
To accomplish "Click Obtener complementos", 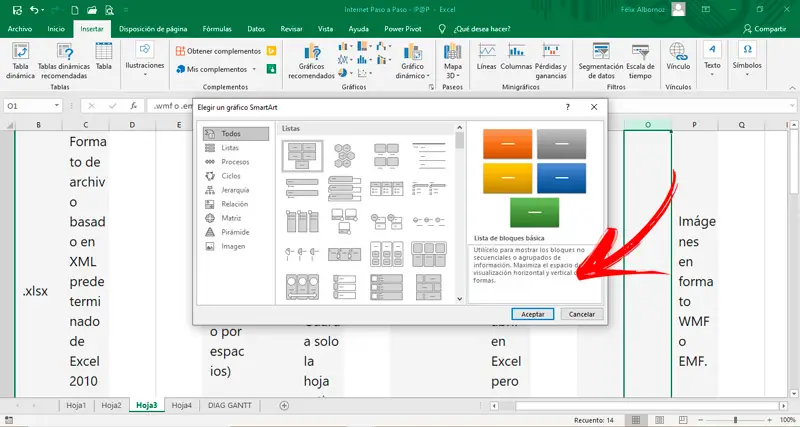I will (218, 51).
